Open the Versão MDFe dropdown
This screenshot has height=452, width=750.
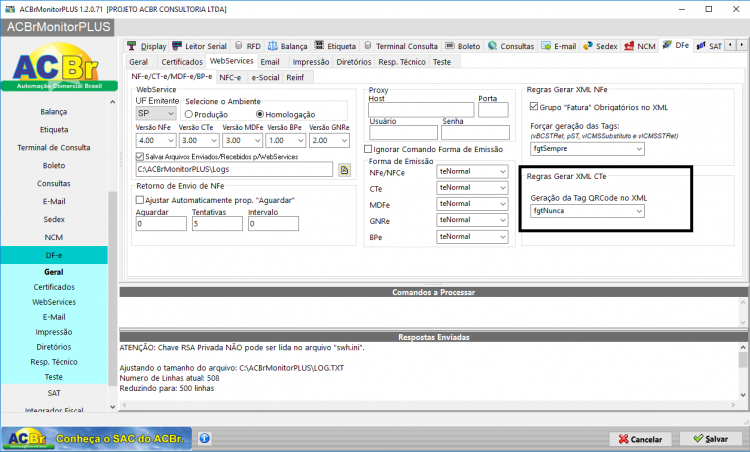pos(243,141)
